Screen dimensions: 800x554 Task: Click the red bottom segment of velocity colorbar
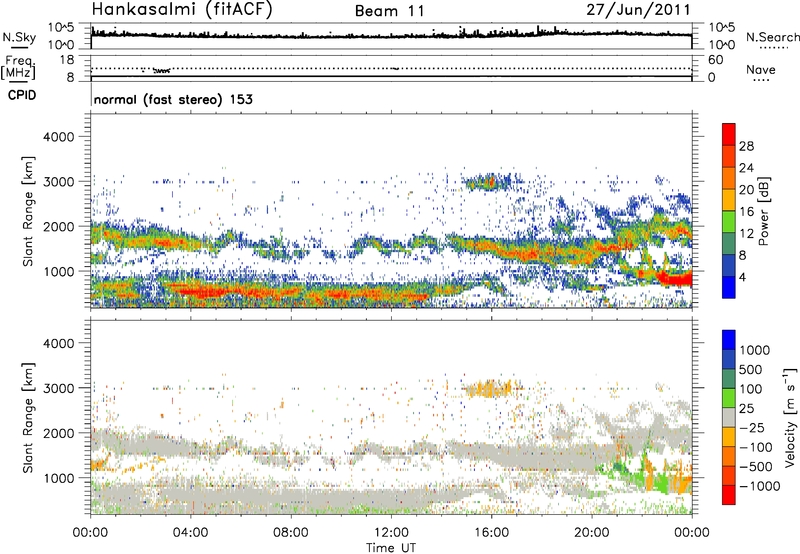(729, 495)
